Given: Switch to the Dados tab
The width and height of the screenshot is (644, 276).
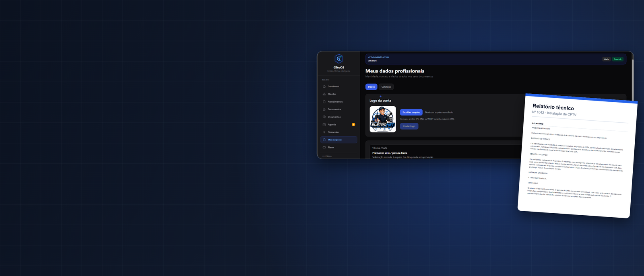Looking at the screenshot, I should (x=371, y=87).
